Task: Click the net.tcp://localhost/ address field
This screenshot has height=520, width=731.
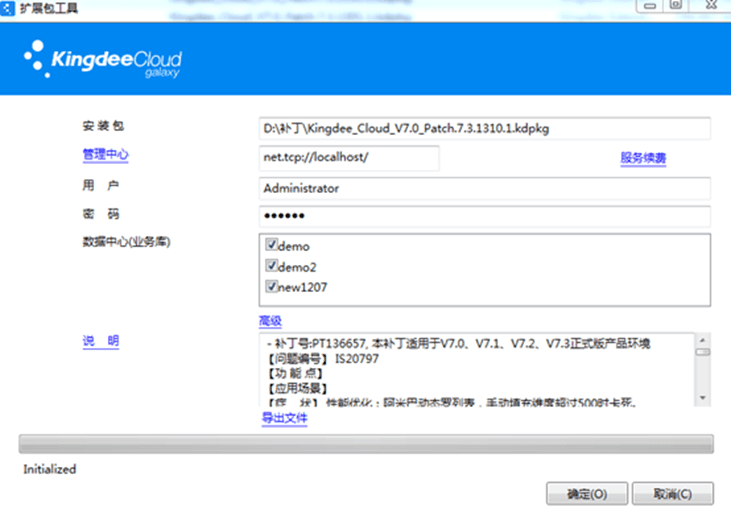Action: [349, 158]
